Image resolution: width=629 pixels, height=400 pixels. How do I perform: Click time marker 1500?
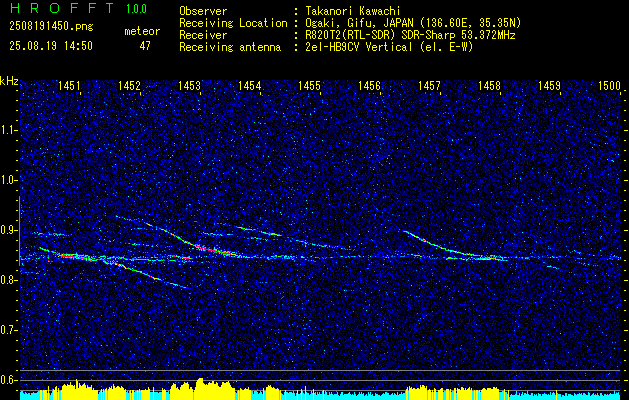(x=609, y=85)
